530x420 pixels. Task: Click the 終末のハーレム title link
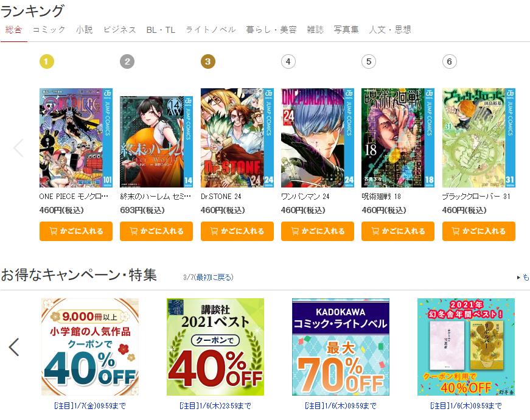[156, 197]
